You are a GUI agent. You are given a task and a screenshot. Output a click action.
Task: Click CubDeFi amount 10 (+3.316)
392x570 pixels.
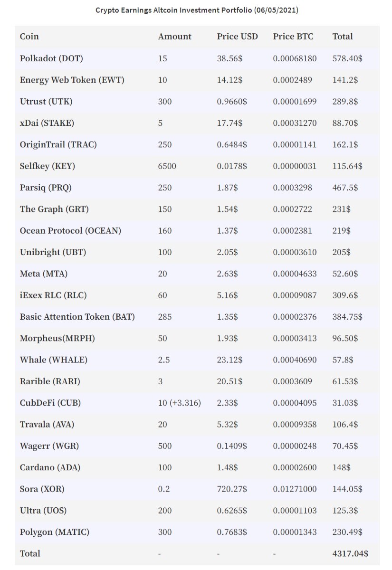[x=179, y=403]
